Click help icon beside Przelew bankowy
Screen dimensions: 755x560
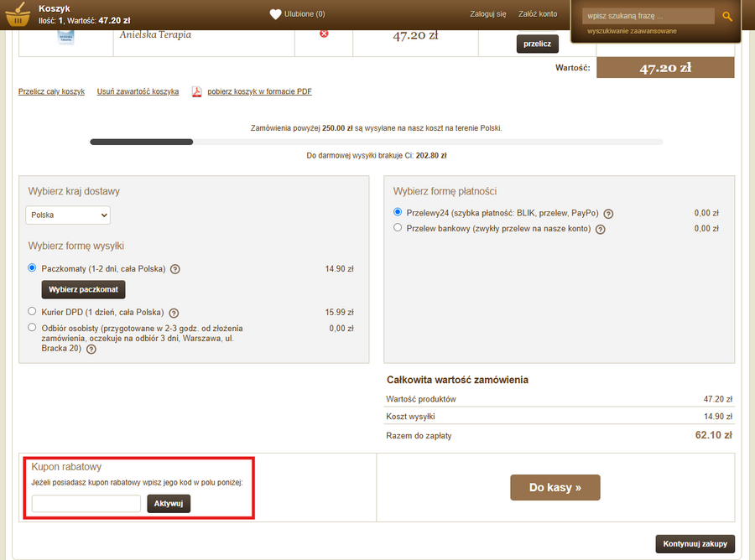pos(600,229)
